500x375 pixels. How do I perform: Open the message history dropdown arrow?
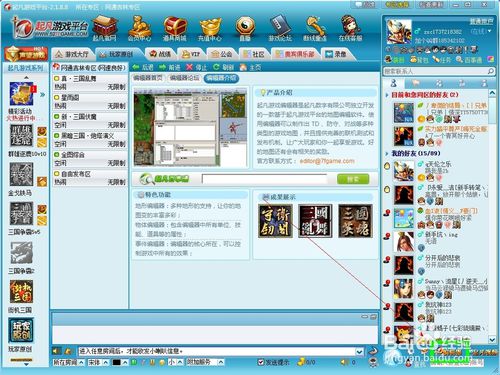[359, 351]
